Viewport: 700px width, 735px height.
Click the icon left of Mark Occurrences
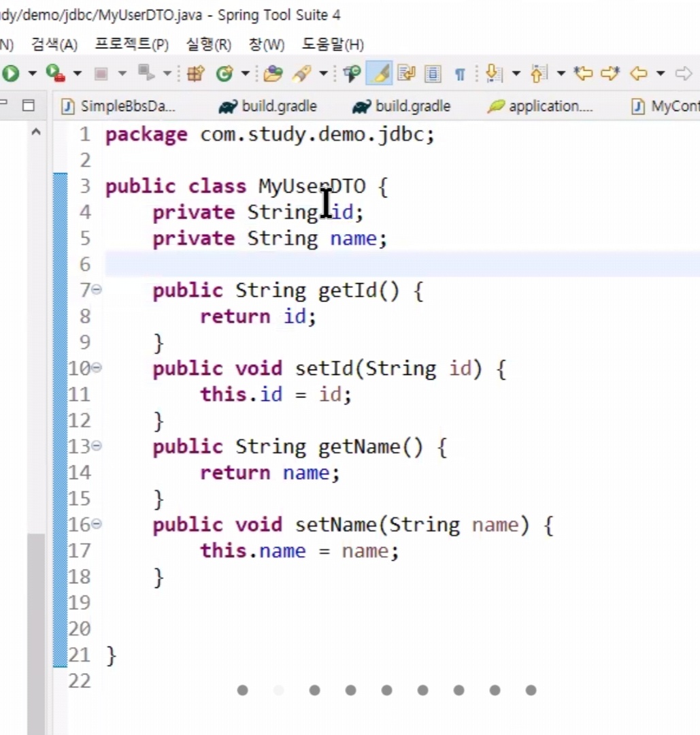352,73
